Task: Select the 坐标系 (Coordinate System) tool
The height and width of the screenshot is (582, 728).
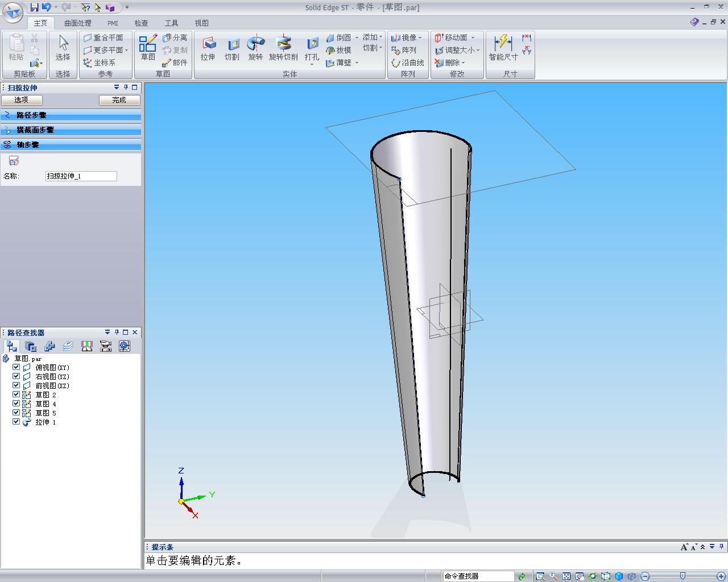Action: [100, 63]
